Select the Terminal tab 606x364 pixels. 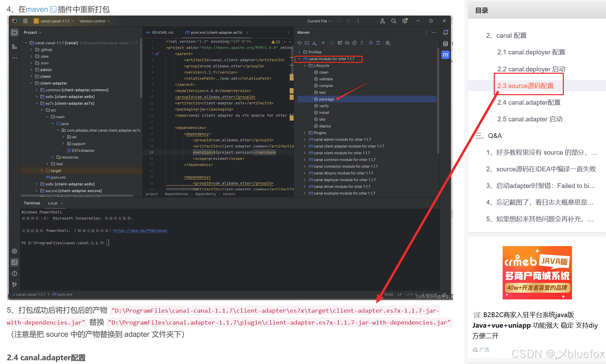pyautogui.click(x=32, y=203)
